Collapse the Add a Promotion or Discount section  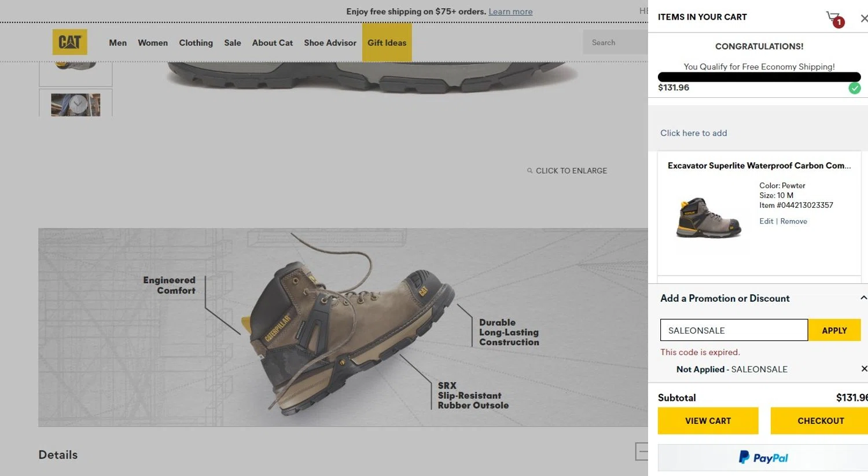(863, 298)
